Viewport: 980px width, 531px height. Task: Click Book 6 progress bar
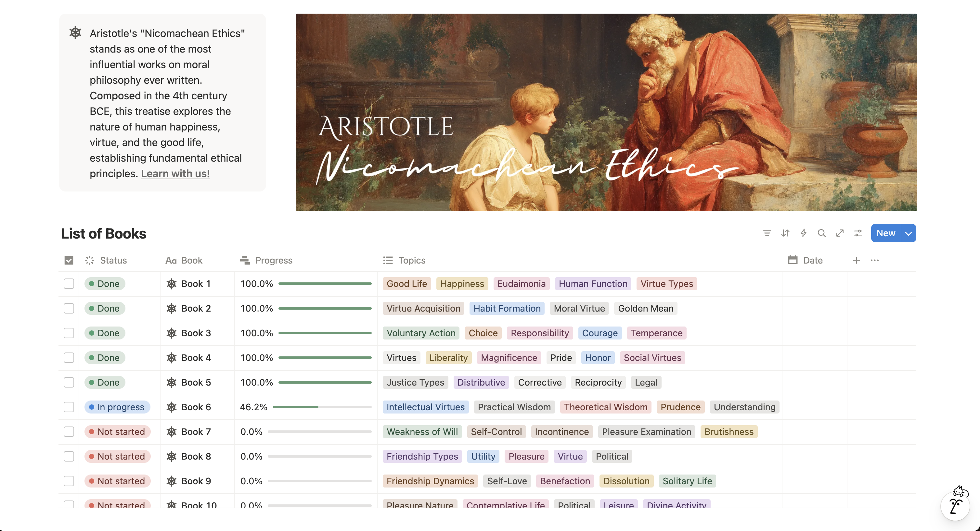(x=322, y=407)
